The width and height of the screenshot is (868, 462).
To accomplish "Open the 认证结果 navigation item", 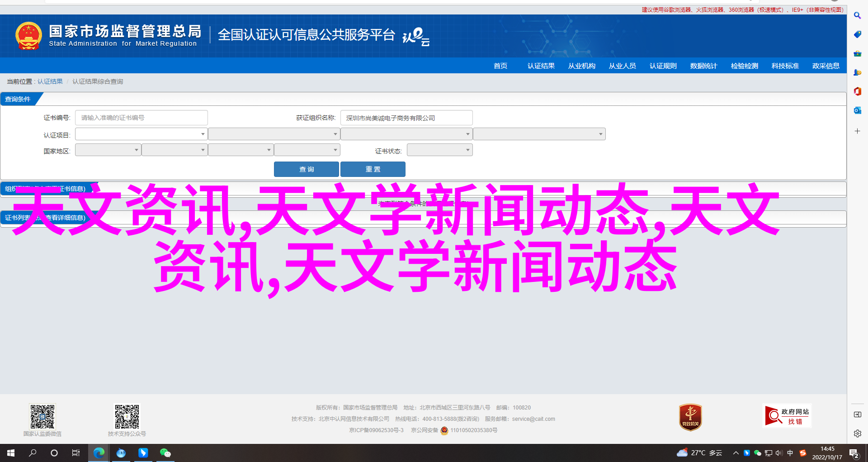I will [541, 66].
